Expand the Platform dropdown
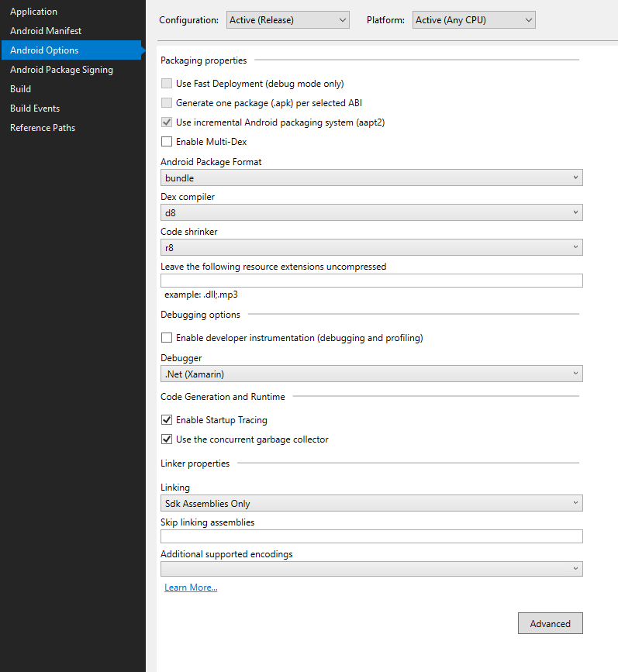This screenshot has height=672, width=618. (x=474, y=20)
